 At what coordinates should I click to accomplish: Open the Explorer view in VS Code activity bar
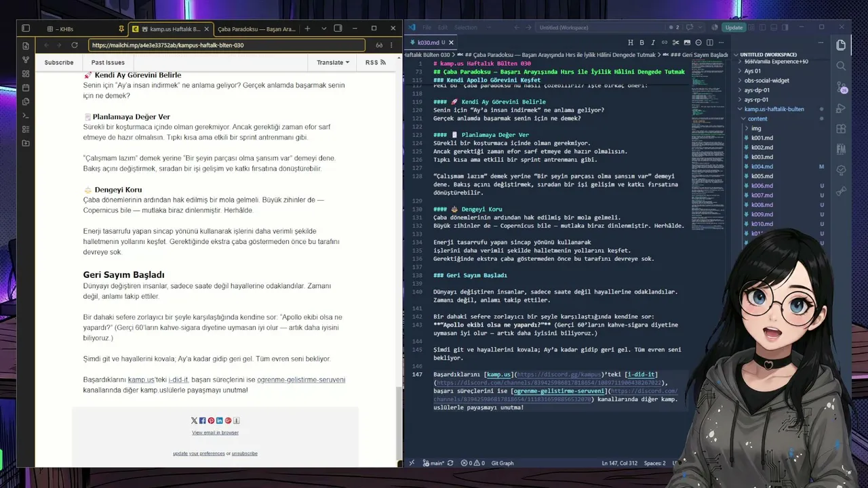[x=841, y=45]
